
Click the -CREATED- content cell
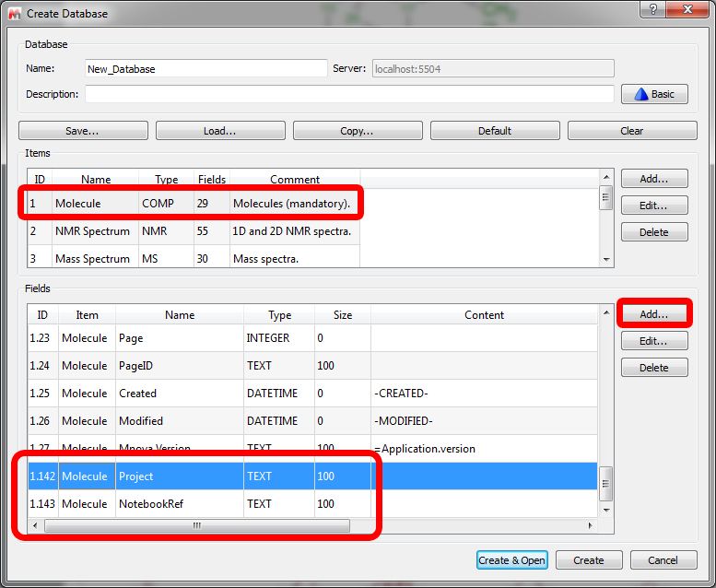point(484,394)
